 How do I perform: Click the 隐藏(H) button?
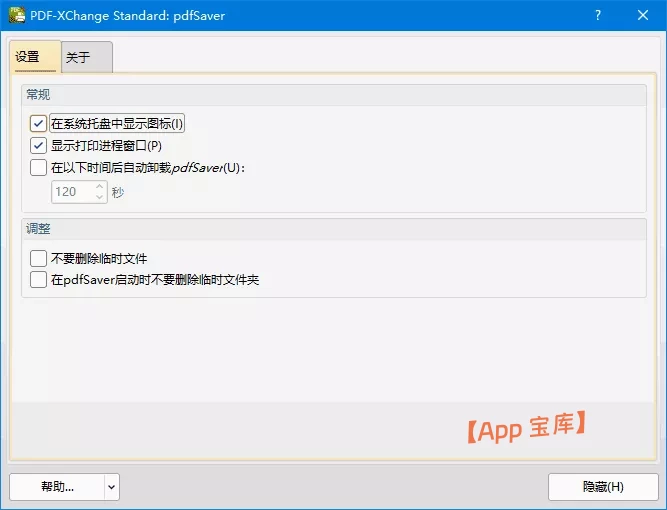603,487
